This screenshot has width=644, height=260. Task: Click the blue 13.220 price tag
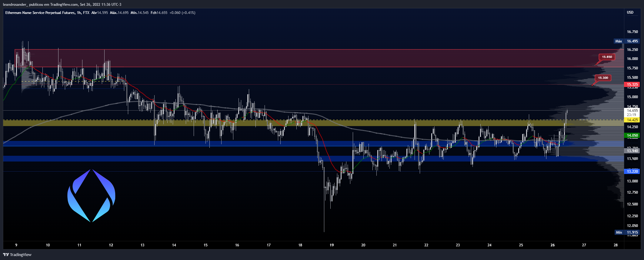coord(632,172)
